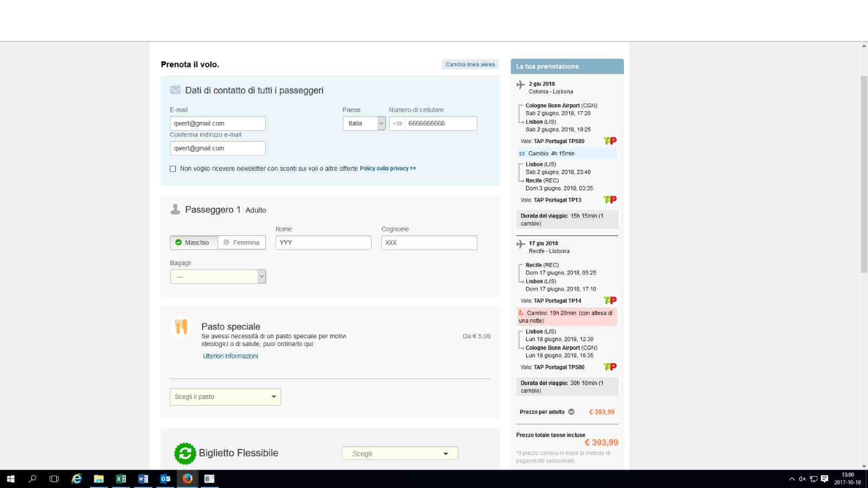Click the Cognome input field
The width and height of the screenshot is (868, 488).
[429, 242]
